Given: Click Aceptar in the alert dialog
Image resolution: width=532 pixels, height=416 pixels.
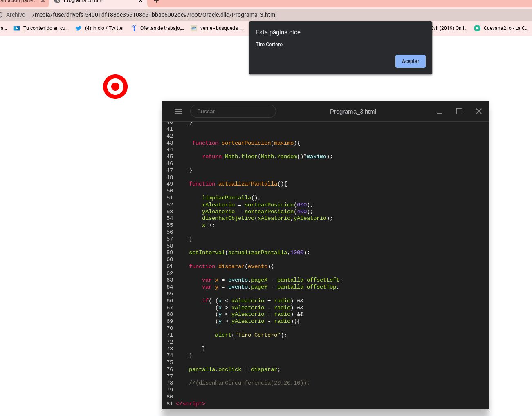Looking at the screenshot, I should click(x=411, y=61).
